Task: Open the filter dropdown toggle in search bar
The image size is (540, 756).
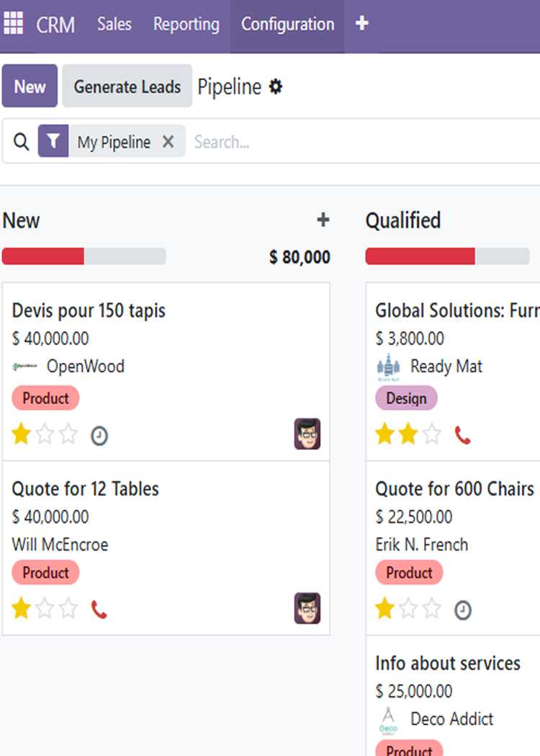Action: [x=53, y=141]
